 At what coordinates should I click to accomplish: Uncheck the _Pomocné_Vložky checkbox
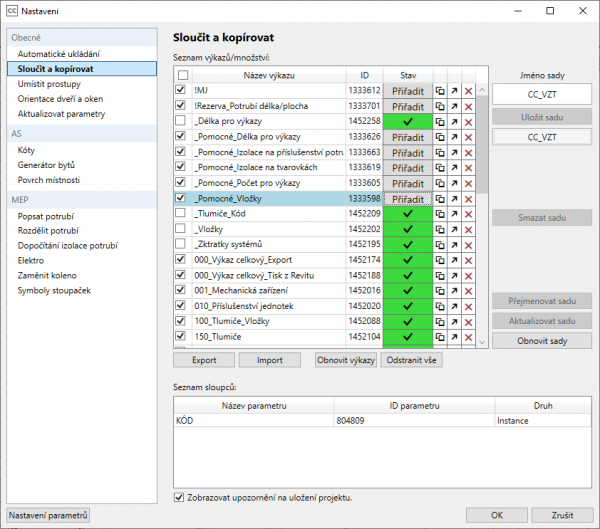(180, 198)
